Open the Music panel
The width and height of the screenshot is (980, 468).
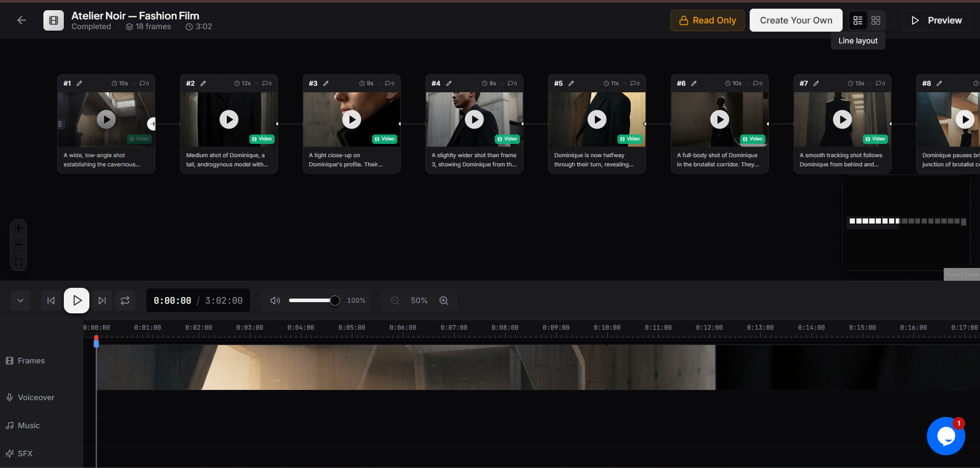(x=28, y=425)
